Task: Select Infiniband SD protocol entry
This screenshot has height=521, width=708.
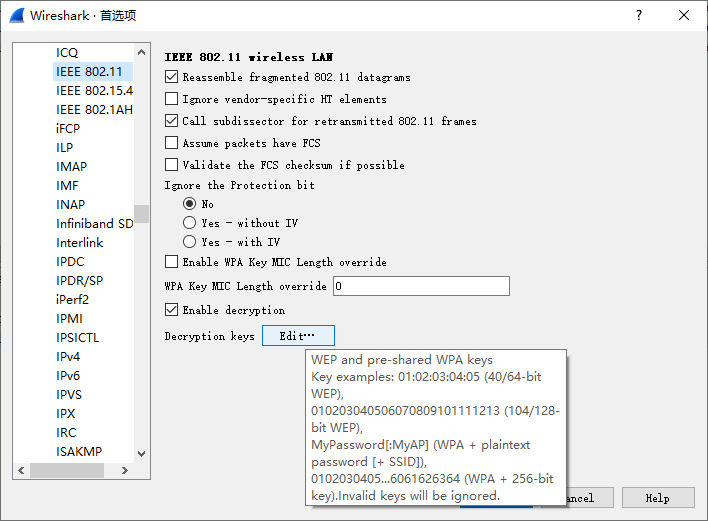Action: pos(94,223)
